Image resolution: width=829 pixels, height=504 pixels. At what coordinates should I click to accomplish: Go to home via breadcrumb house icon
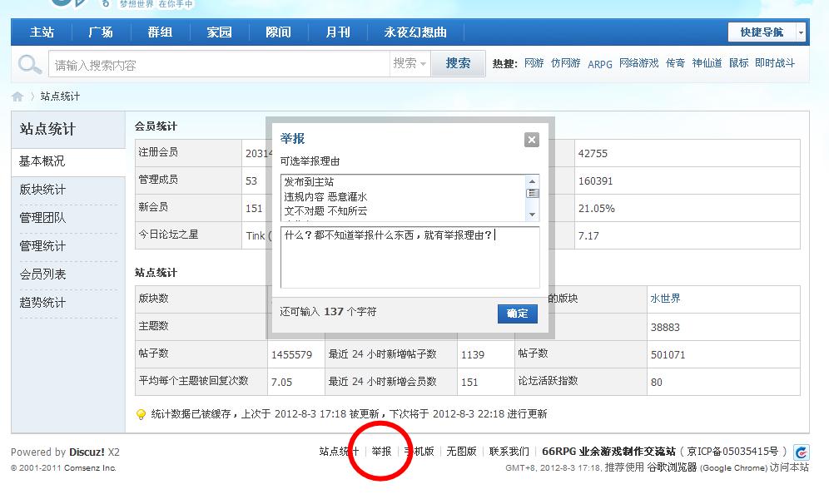point(17,96)
